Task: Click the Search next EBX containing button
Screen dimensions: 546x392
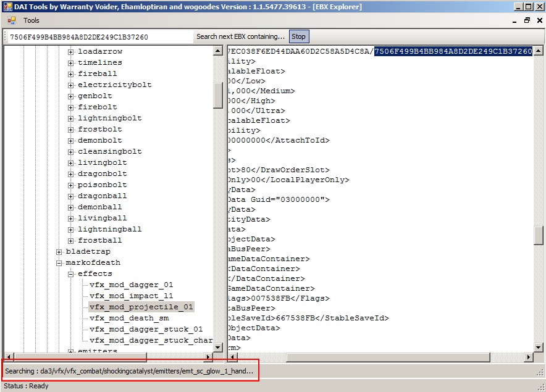Action: click(x=240, y=36)
